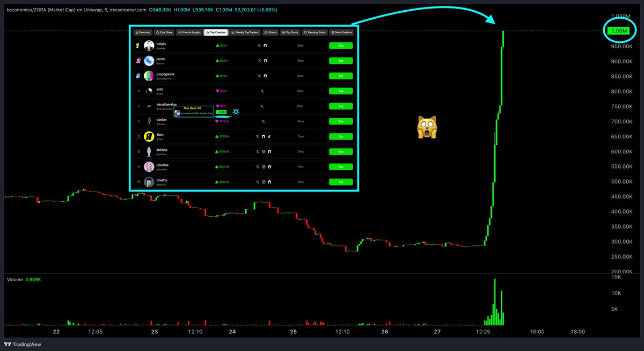This screenshot has height=351, width=644.
Task: Click the zxbt creator name
Action: tap(160, 90)
